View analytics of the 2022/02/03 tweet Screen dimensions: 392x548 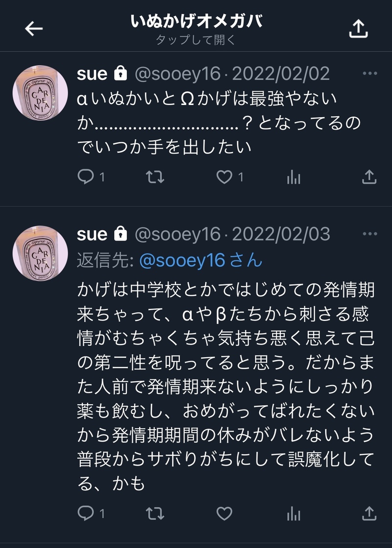[294, 514]
